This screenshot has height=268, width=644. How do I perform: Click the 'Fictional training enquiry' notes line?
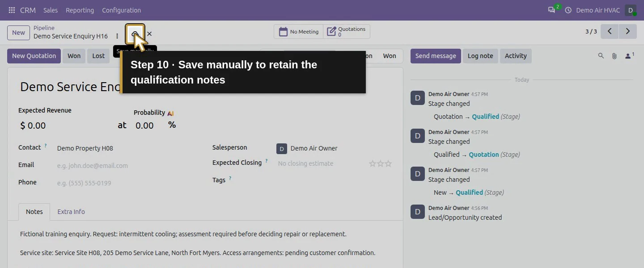pyautogui.click(x=183, y=234)
